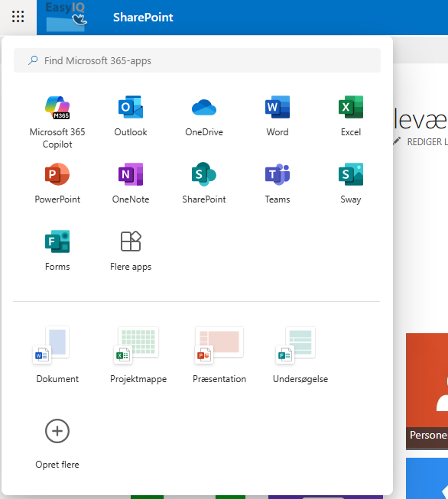The image size is (448, 499).
Task: Launch Outlook from the app list
Action: coord(131,116)
